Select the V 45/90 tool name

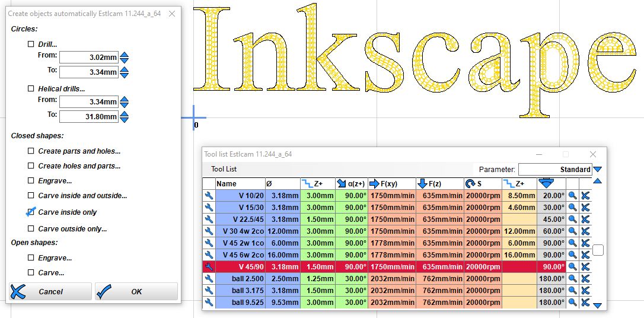coord(240,266)
